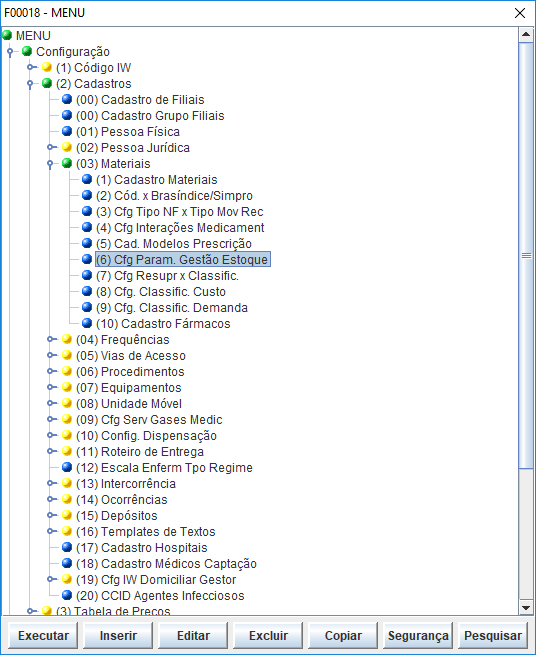Click yellow ball icon next to Equipamentos
The height and width of the screenshot is (655, 536).
coord(67,387)
